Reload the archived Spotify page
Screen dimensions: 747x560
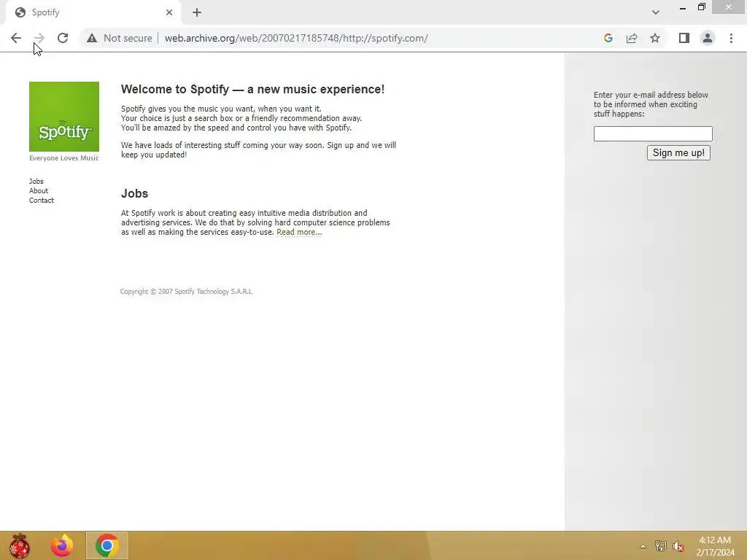click(63, 38)
